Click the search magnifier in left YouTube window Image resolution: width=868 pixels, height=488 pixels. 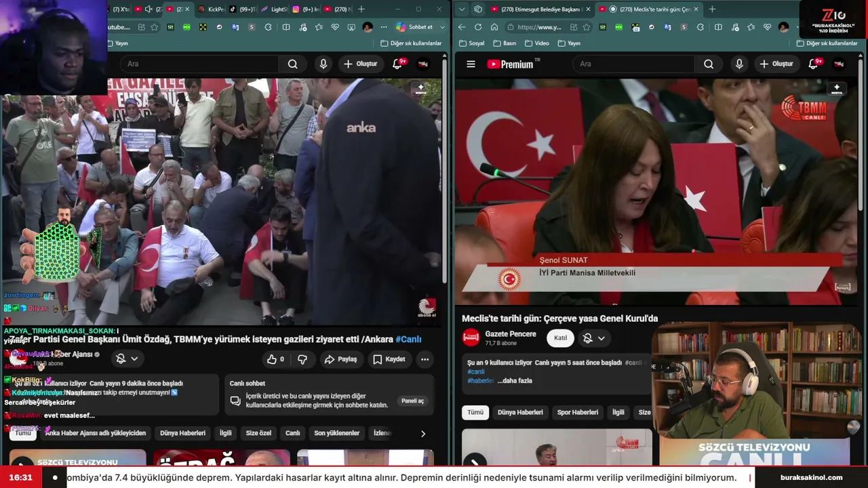(292, 64)
